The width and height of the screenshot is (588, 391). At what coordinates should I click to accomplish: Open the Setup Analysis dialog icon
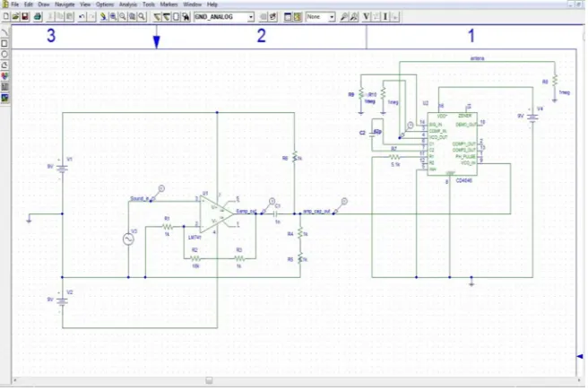(288, 17)
